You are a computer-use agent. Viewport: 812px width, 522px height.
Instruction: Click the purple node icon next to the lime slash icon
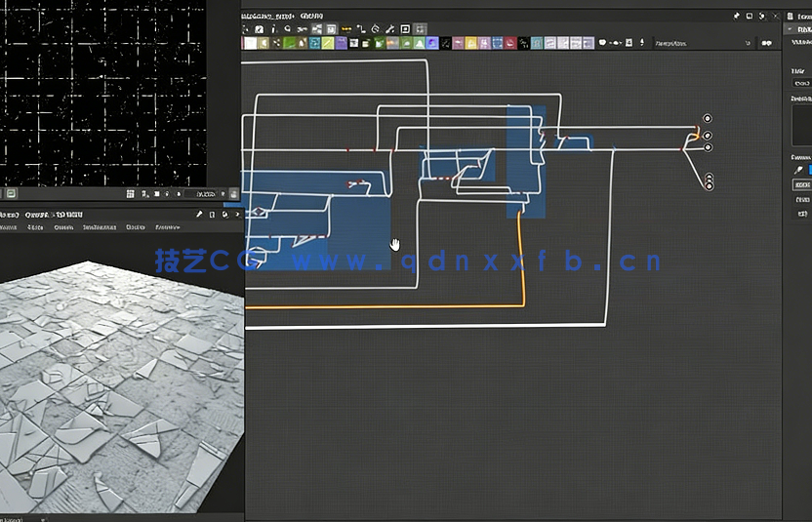coord(342,43)
